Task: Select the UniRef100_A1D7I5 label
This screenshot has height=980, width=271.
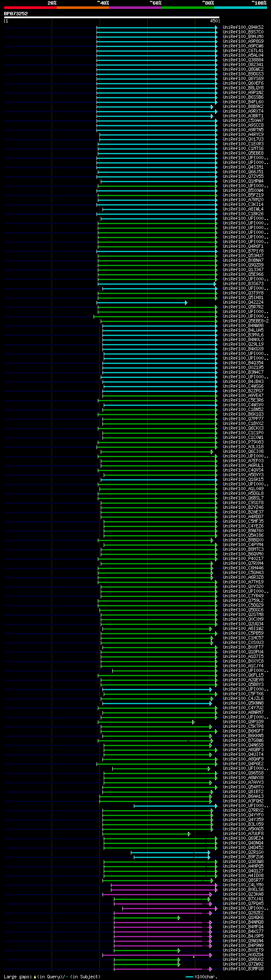Action: point(243,656)
